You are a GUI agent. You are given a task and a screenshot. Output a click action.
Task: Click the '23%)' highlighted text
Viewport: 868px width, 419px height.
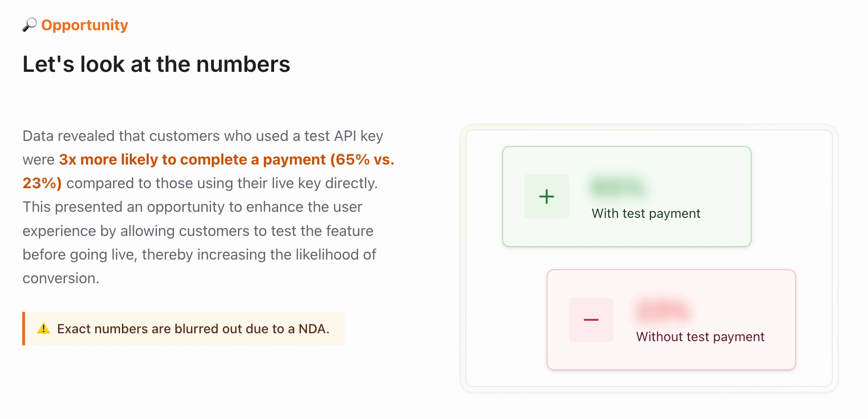42,183
